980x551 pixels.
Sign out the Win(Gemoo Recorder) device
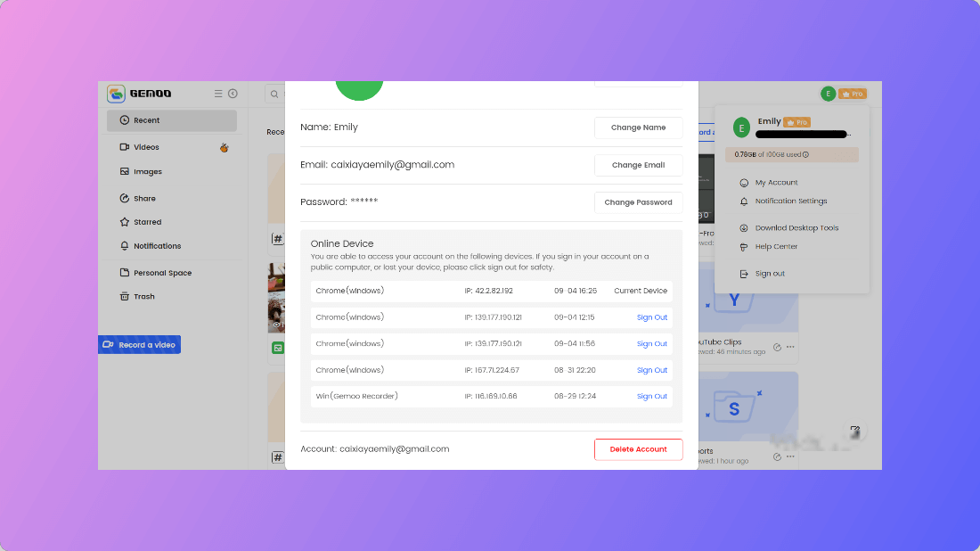tap(651, 396)
